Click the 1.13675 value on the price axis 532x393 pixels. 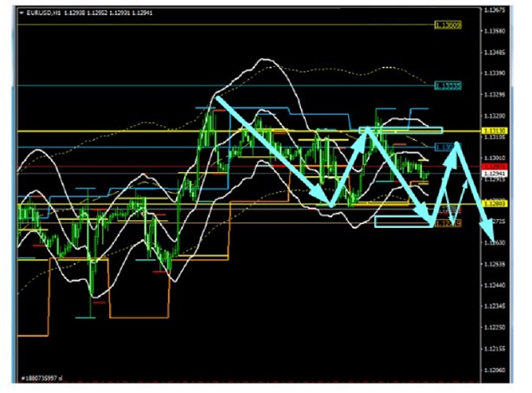tap(495, 10)
